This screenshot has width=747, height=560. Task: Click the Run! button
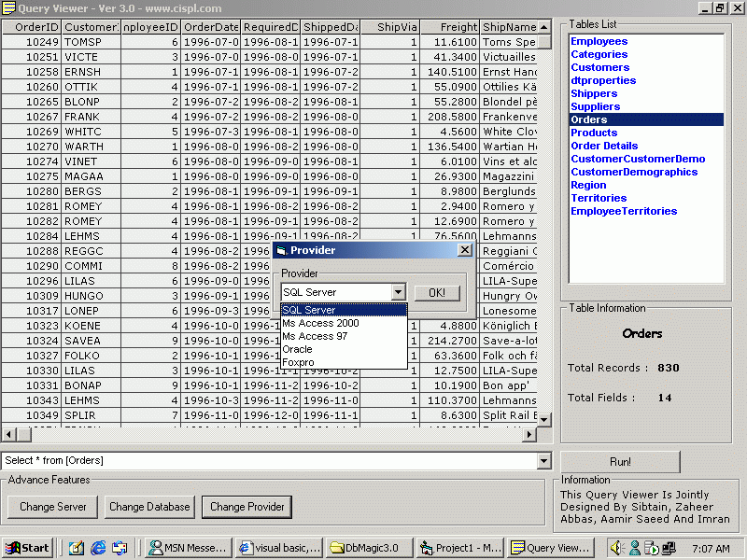tap(620, 461)
